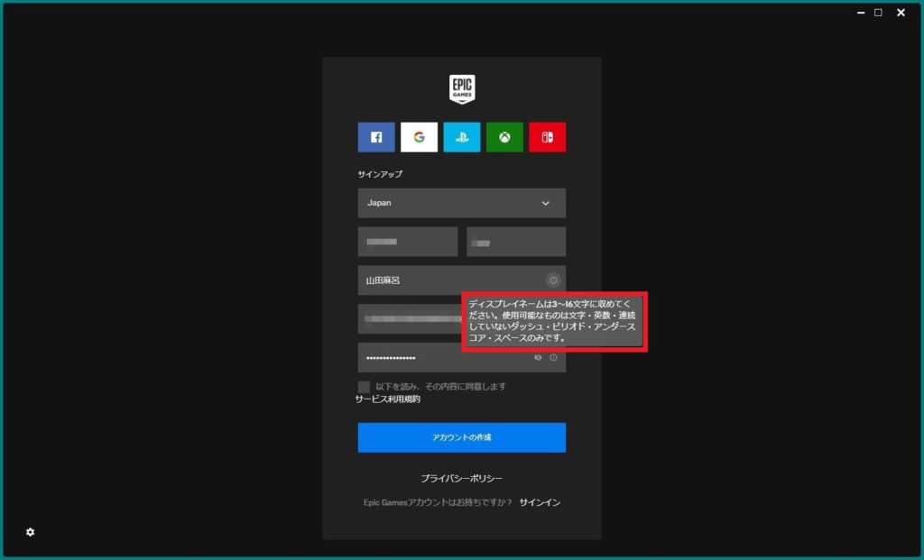Click the last name input field
924x560 pixels.
516,242
